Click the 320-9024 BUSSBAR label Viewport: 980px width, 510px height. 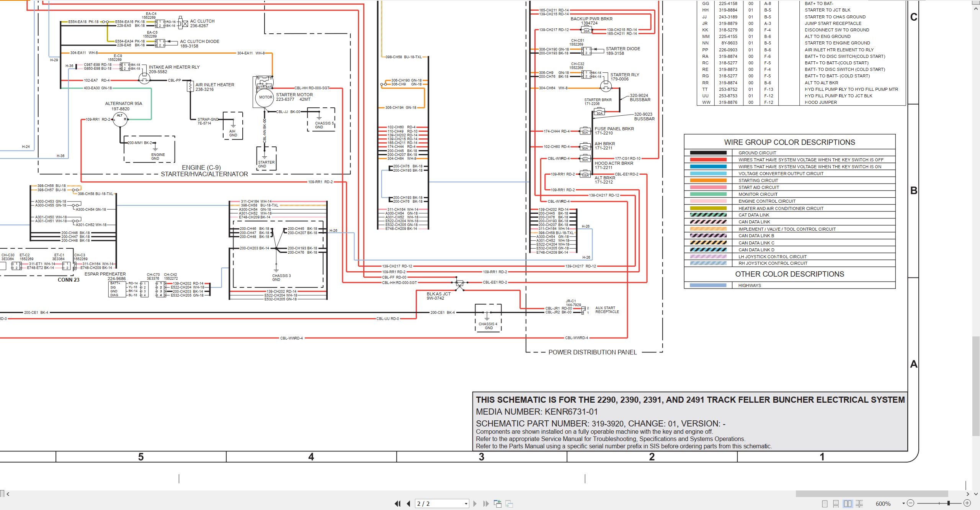(640, 98)
